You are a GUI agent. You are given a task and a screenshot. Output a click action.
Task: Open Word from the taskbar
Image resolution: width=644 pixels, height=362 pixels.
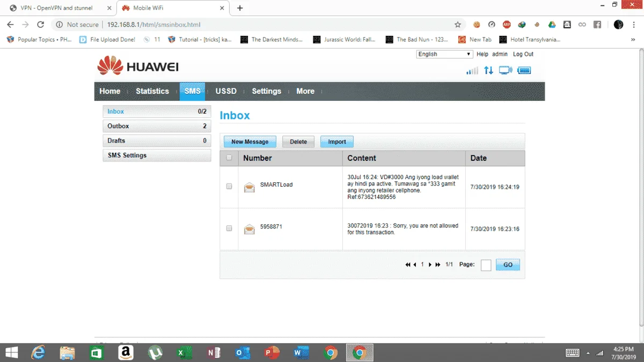click(301, 352)
